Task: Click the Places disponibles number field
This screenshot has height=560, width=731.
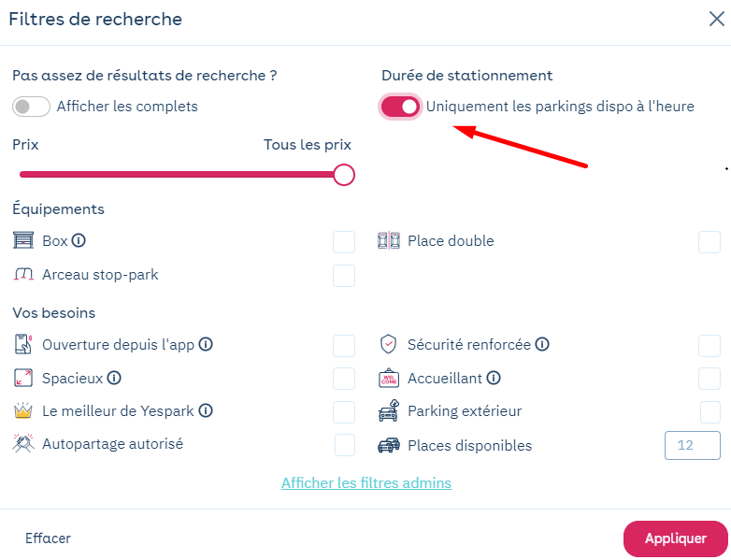Action: click(693, 445)
